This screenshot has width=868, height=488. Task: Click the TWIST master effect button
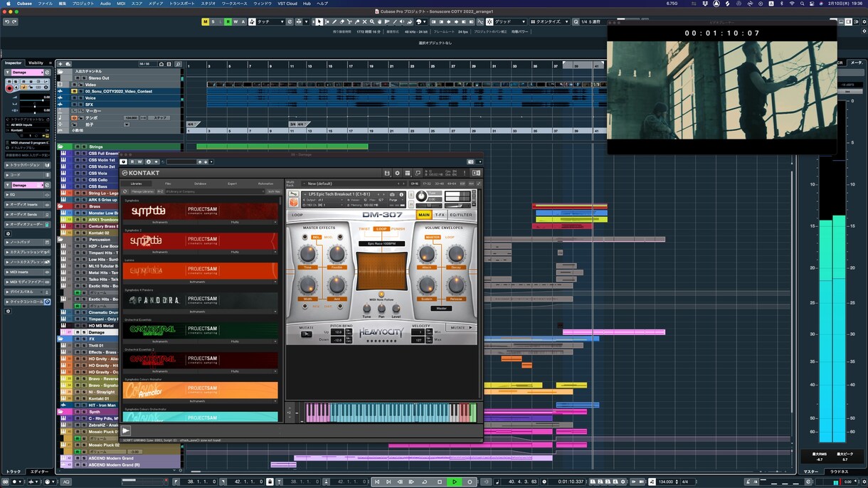click(364, 229)
